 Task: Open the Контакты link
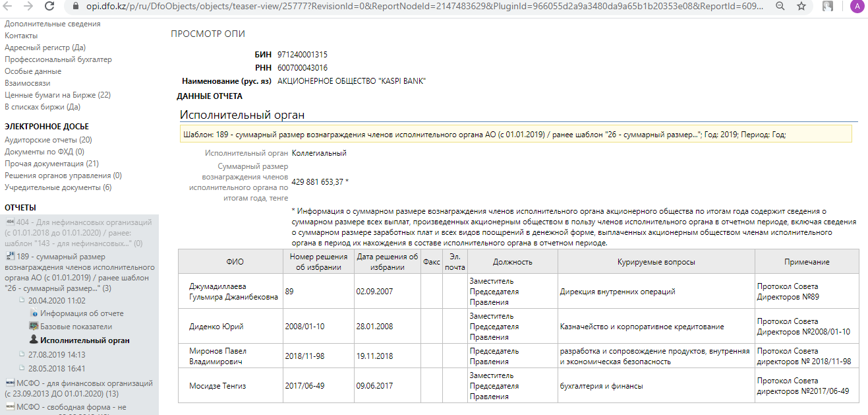point(21,36)
